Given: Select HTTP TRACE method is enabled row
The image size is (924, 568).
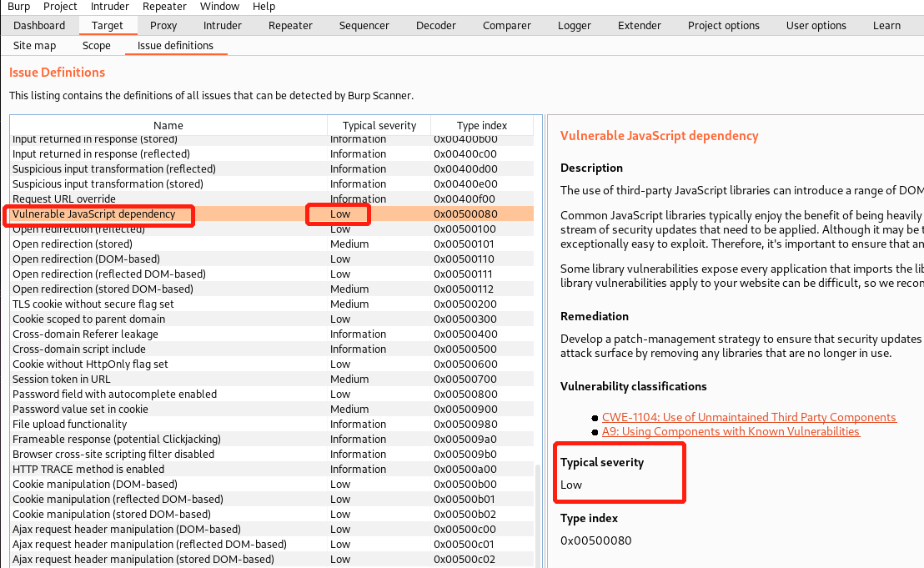Looking at the screenshot, I should [x=88, y=470].
